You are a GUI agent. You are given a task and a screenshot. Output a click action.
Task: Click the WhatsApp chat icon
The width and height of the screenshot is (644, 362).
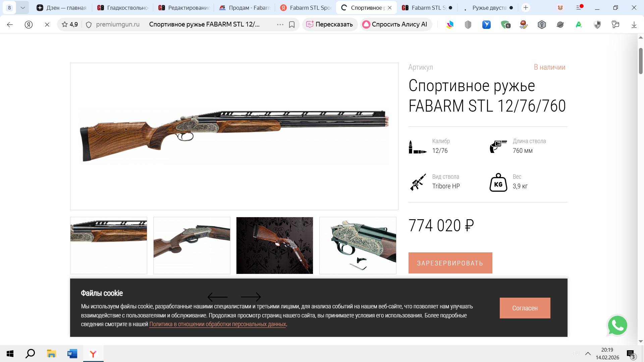click(x=618, y=325)
